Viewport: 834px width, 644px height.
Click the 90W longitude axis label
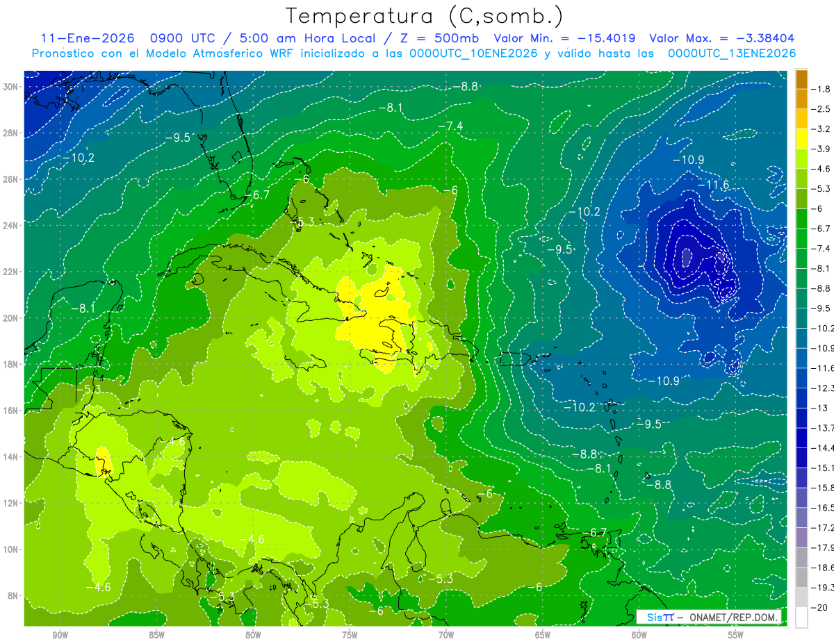pyautogui.click(x=60, y=635)
